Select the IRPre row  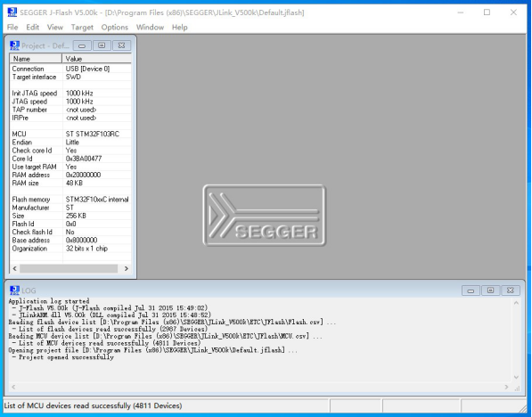pyautogui.click(x=70, y=118)
